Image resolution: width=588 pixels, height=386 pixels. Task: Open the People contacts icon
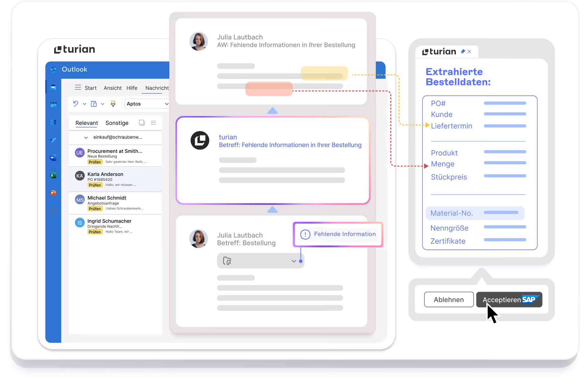click(53, 122)
